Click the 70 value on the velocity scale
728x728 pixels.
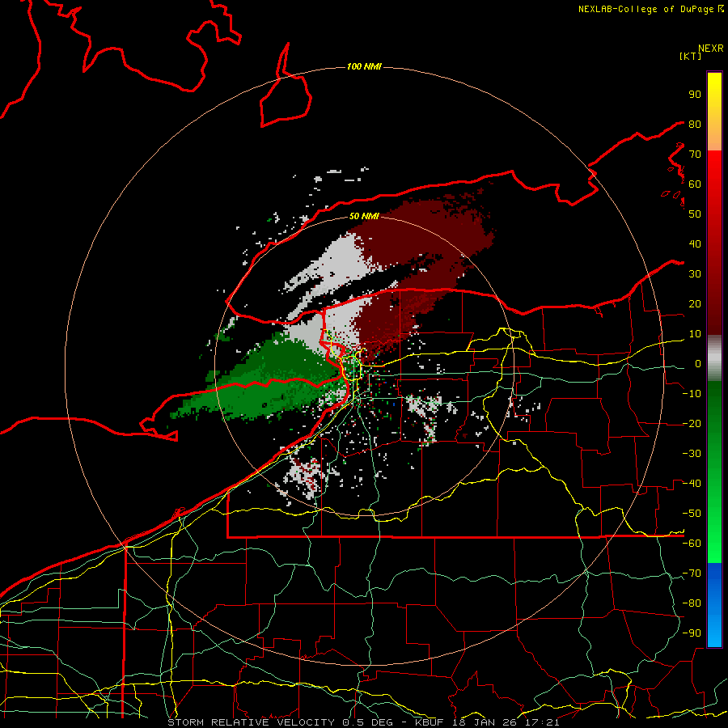click(x=695, y=154)
